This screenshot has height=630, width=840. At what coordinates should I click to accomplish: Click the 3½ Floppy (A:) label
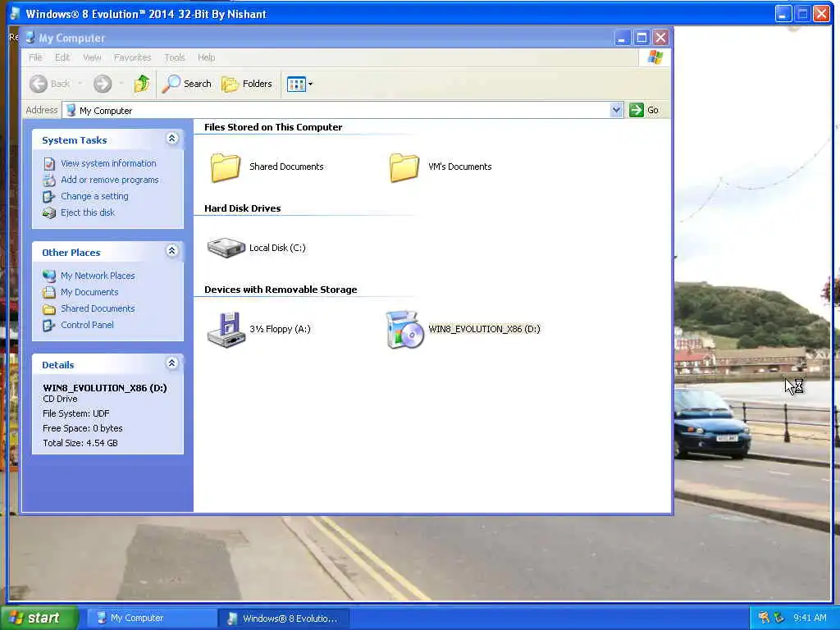pos(280,329)
